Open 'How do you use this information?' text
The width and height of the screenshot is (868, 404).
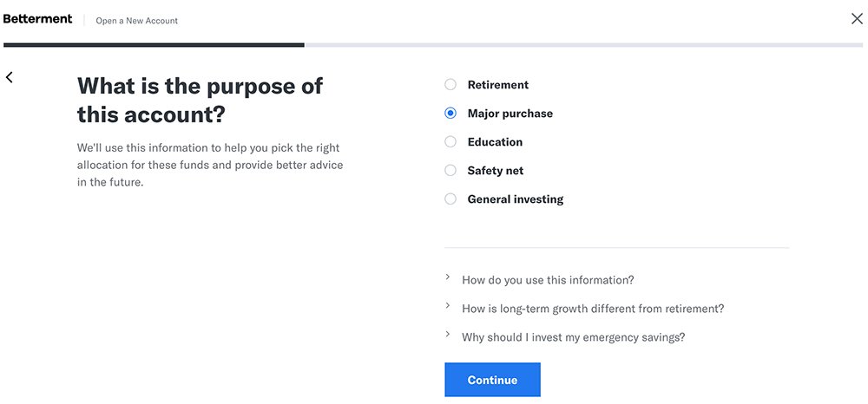point(548,280)
